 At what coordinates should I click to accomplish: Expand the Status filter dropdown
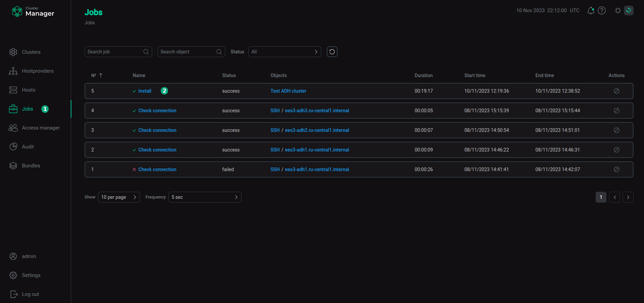(x=284, y=52)
